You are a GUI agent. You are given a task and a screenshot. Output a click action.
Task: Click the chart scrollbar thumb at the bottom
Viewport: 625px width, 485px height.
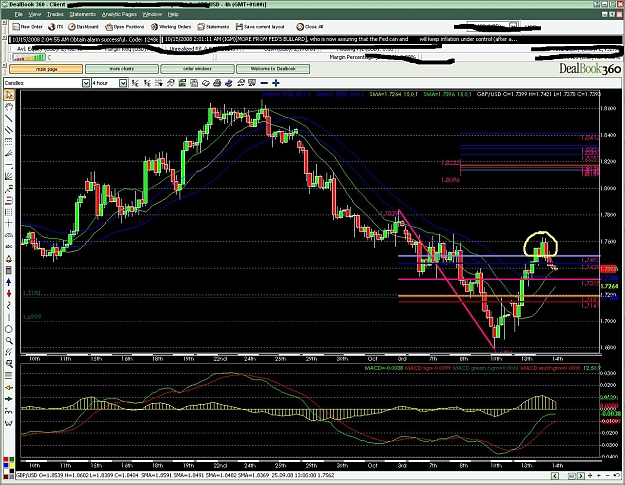(571, 476)
